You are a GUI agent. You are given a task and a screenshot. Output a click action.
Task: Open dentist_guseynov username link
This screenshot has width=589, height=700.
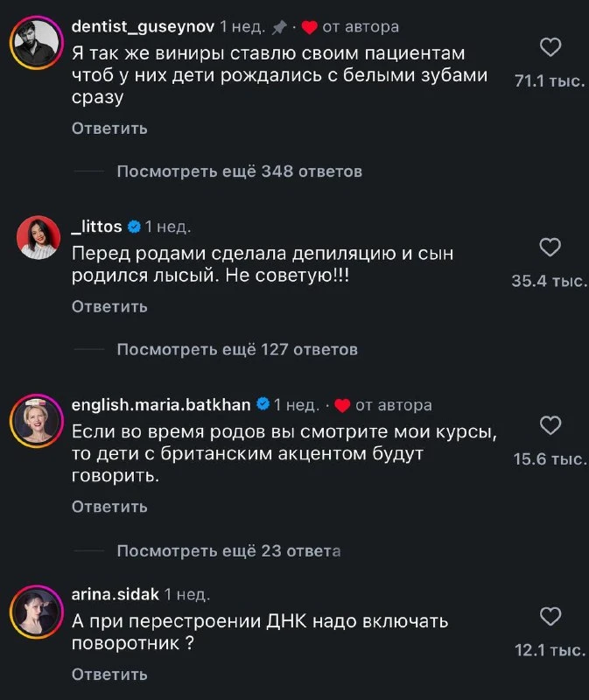(x=143, y=27)
